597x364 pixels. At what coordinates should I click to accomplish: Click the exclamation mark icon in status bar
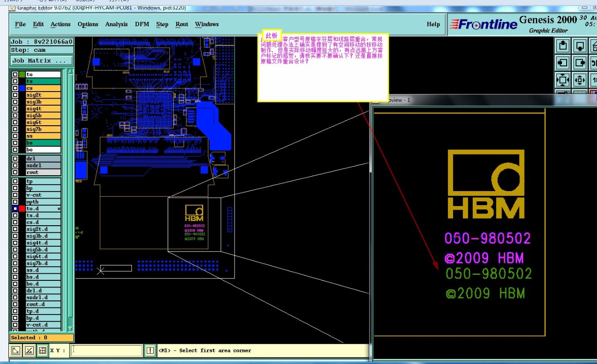coord(150,350)
